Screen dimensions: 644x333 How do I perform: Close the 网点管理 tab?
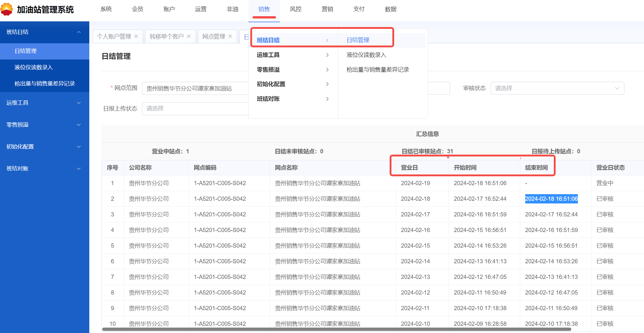[x=230, y=36]
